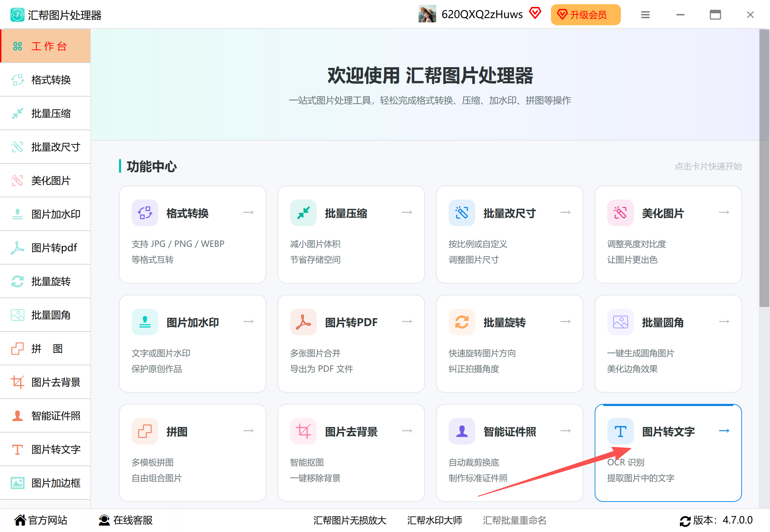Click the version refresh icon
This screenshot has width=770, height=532.
tap(685, 521)
